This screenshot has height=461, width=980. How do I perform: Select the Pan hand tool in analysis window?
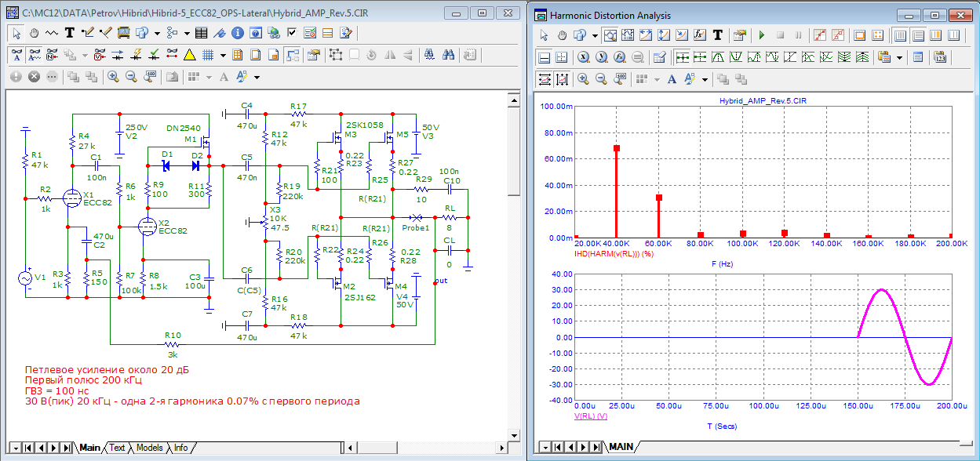point(563,35)
